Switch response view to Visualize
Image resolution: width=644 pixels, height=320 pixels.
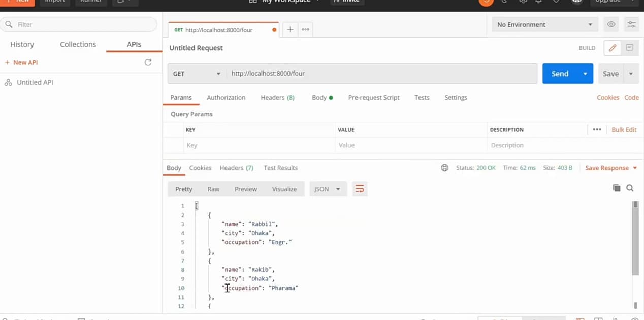tap(284, 189)
